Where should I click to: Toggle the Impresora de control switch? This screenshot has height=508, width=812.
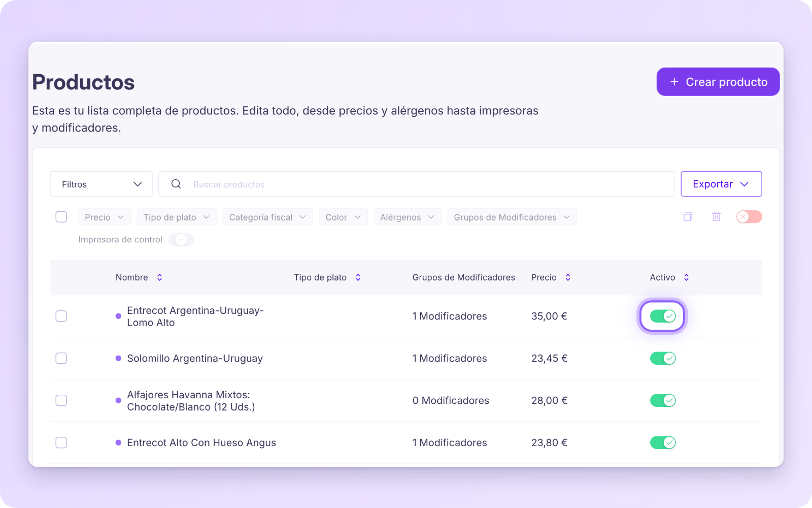[x=181, y=240]
